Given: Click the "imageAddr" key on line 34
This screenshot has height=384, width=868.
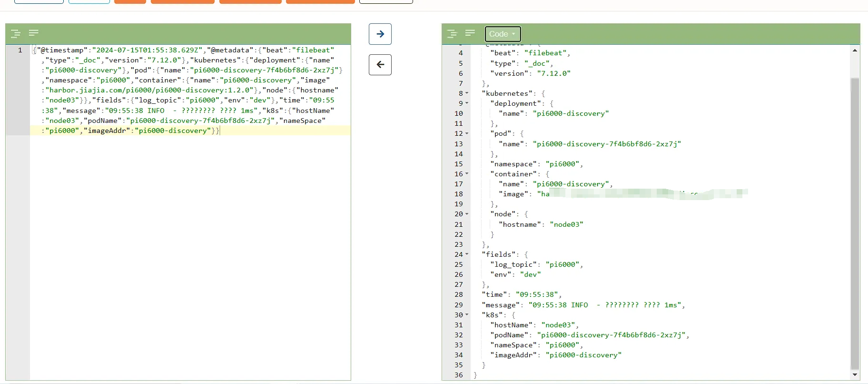Looking at the screenshot, I should coord(513,355).
